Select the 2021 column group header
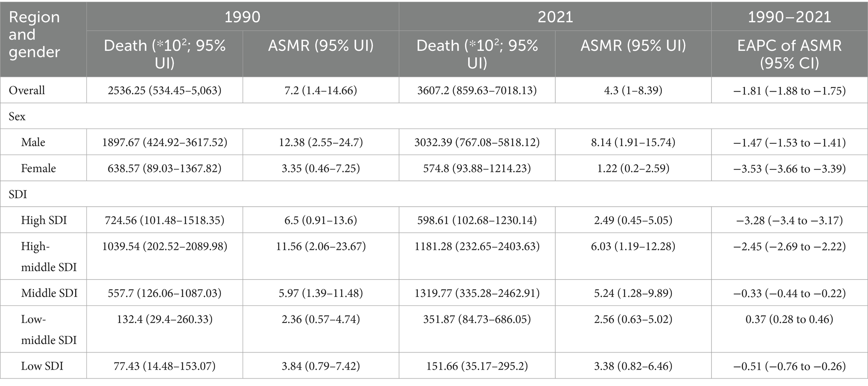The image size is (868, 386). (555, 16)
